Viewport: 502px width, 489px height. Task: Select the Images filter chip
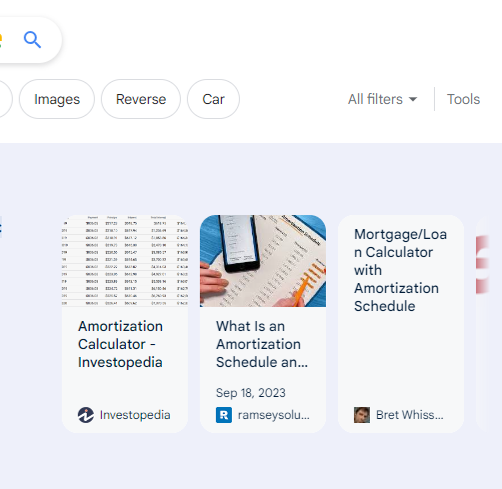tap(57, 99)
